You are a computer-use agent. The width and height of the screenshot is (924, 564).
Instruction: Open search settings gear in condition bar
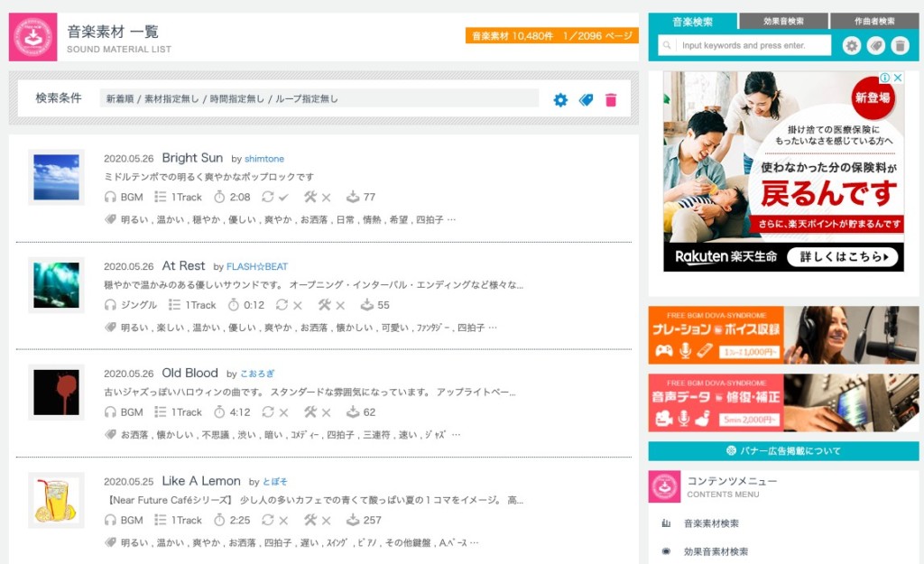coord(560,99)
